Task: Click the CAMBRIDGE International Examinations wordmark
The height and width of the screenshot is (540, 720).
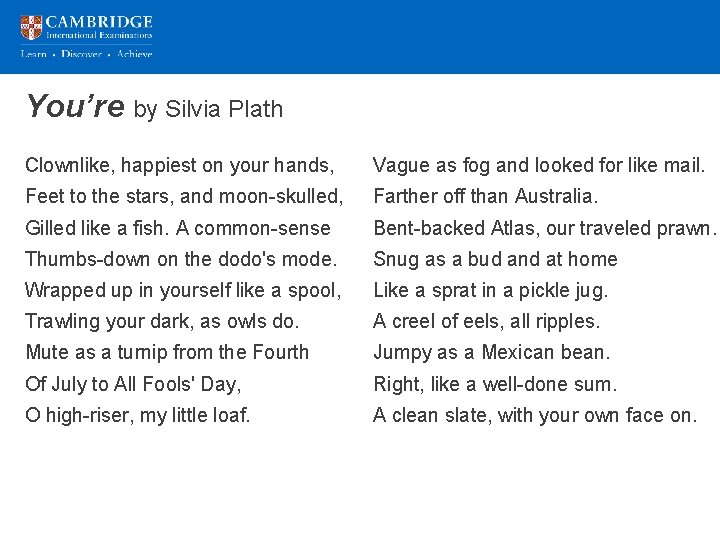Action: point(99,27)
